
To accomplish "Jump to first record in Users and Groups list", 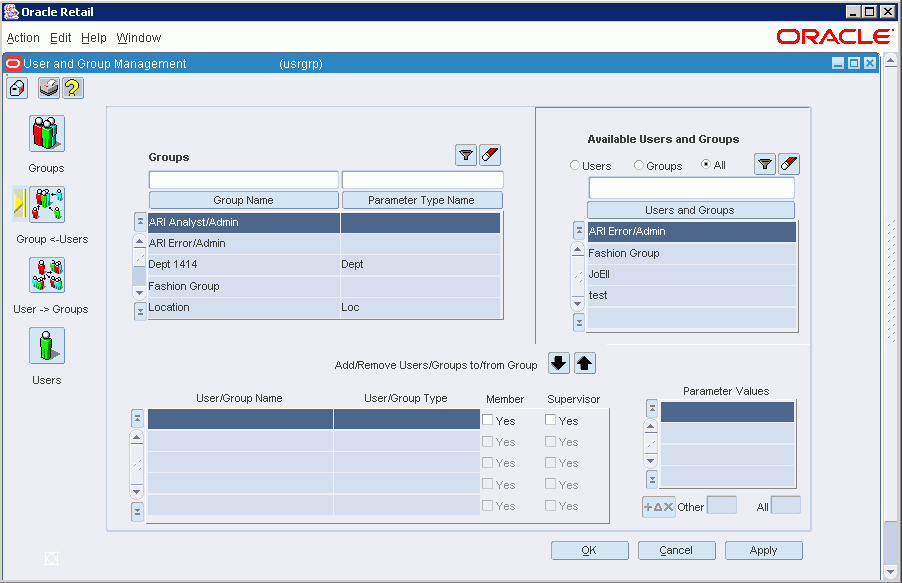I will tap(579, 230).
